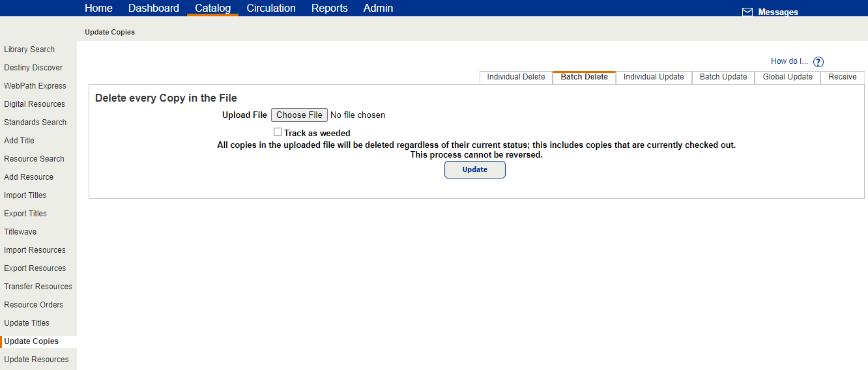Open the Individual Update tab

point(654,77)
